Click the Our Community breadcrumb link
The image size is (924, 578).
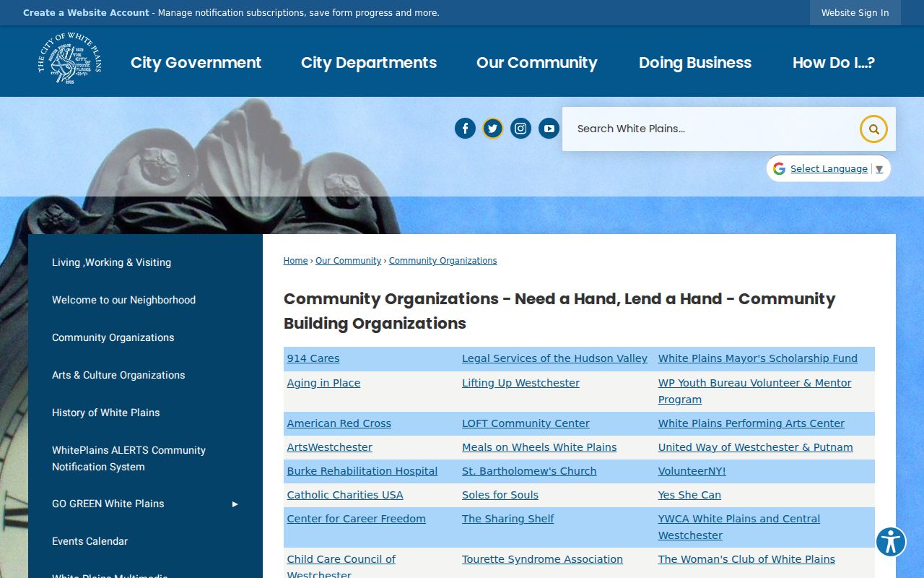pos(348,261)
